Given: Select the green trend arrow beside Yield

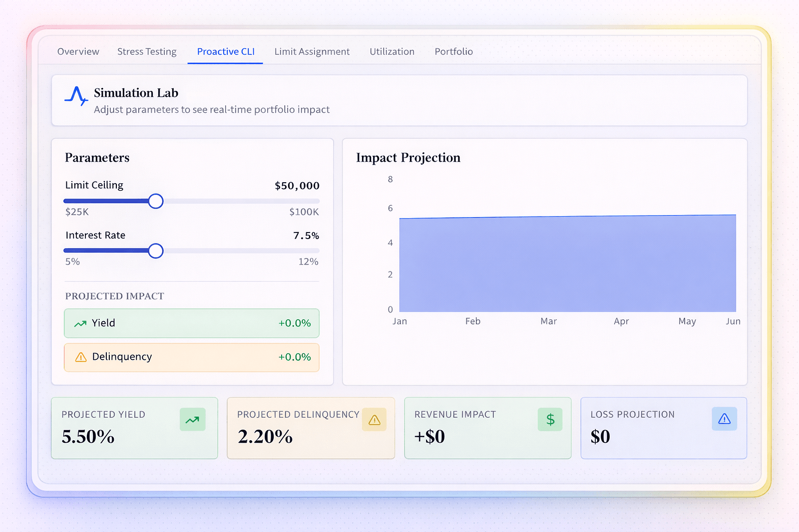Looking at the screenshot, I should click(x=80, y=323).
